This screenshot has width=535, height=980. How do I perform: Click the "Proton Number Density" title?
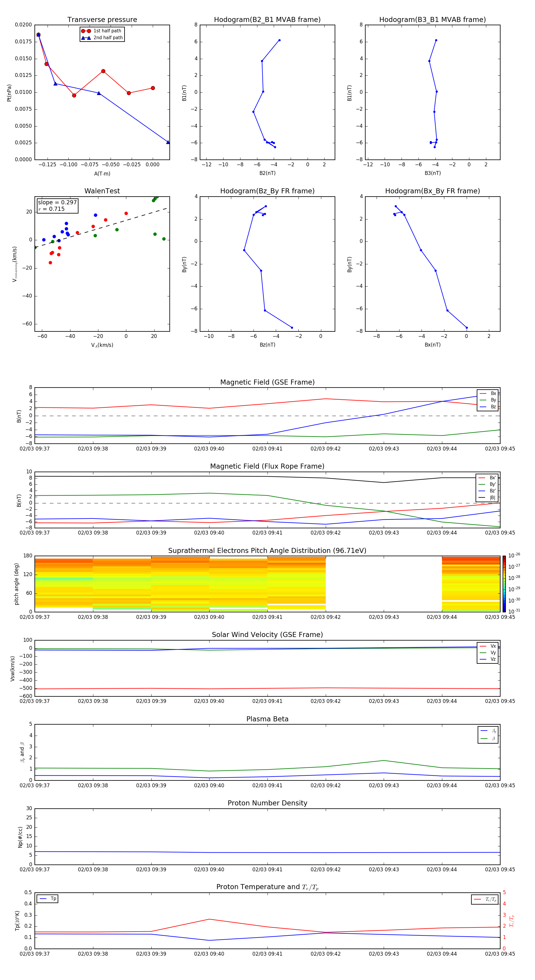tap(267, 803)
